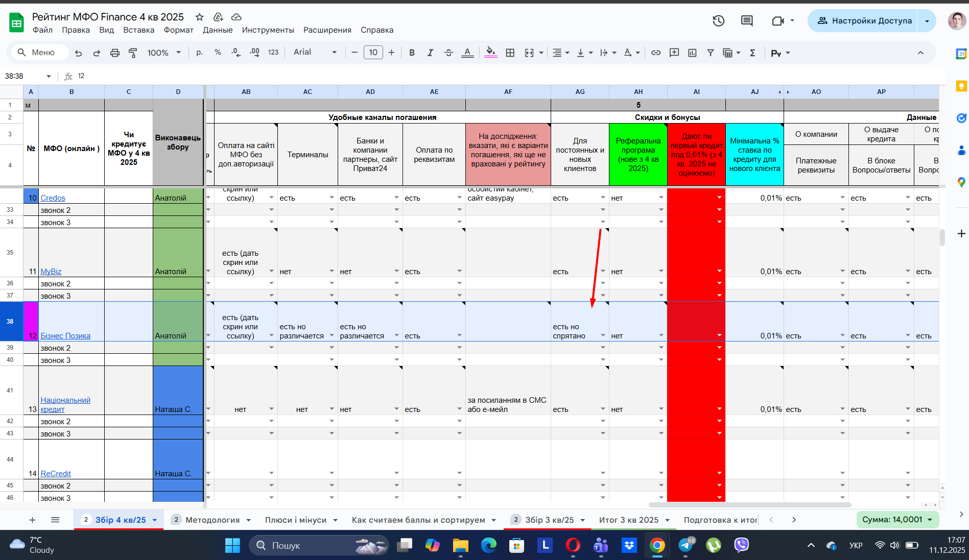Open Google Calendar in the side panel
The image size is (969, 560).
[961, 54]
